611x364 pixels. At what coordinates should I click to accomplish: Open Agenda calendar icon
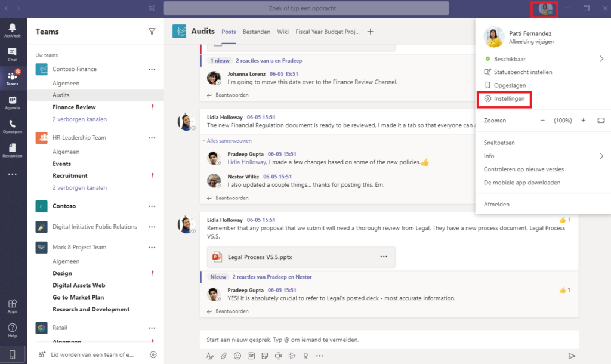click(12, 103)
